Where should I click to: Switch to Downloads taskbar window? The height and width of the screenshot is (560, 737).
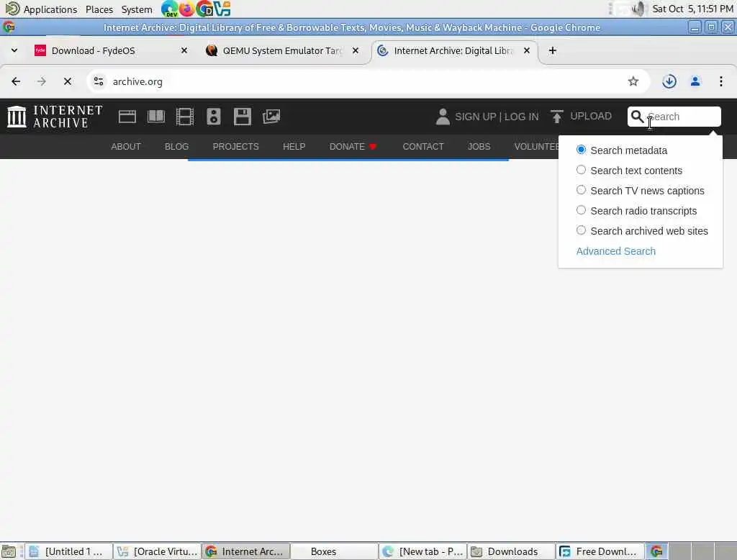[x=512, y=551]
